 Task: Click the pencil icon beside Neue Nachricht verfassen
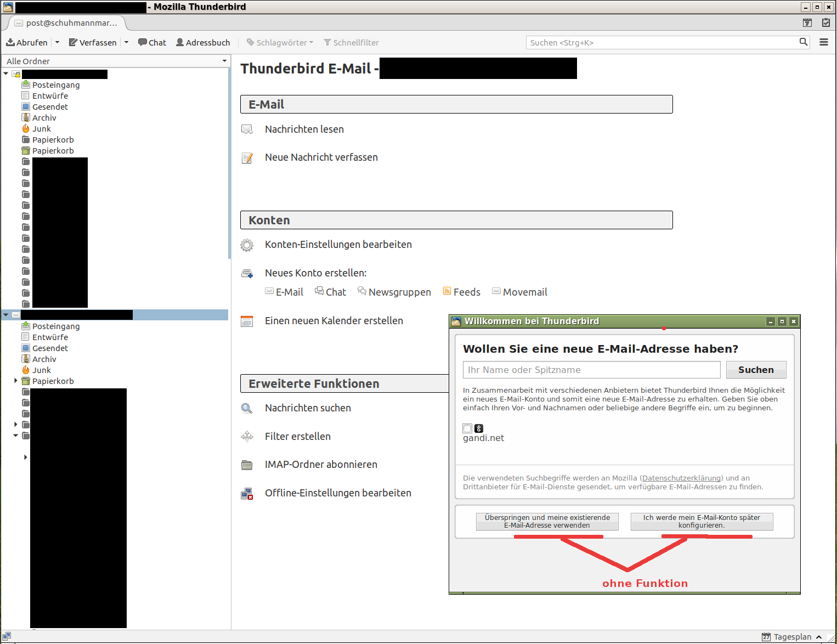247,158
